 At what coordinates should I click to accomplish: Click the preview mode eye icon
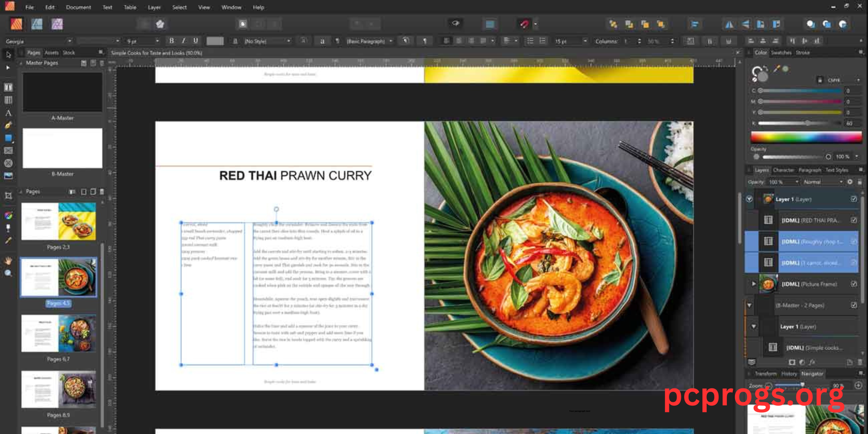[x=456, y=23]
